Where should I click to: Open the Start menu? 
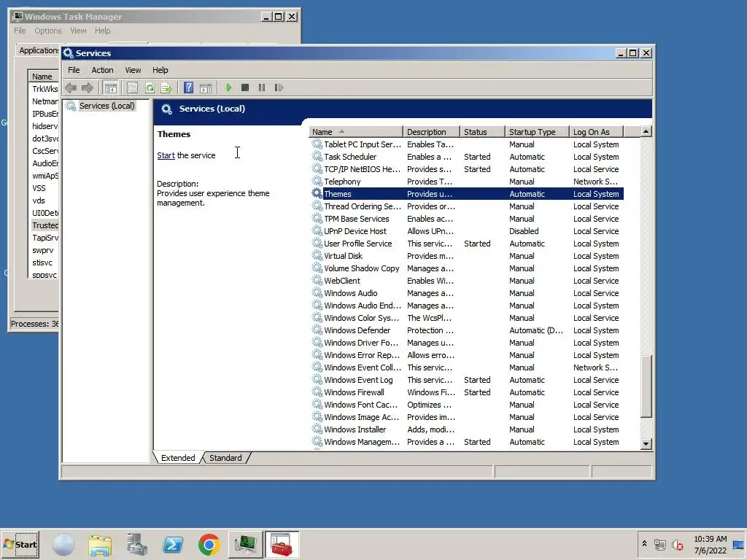pyautogui.click(x=20, y=544)
